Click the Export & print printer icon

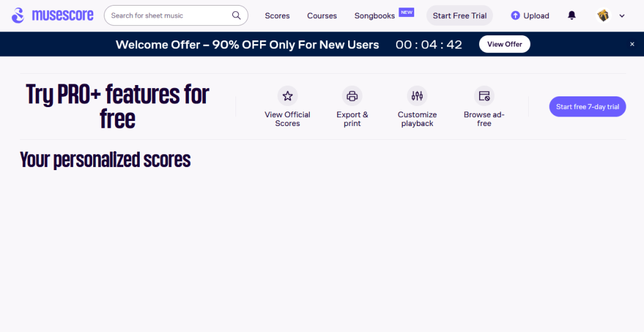pyautogui.click(x=353, y=96)
